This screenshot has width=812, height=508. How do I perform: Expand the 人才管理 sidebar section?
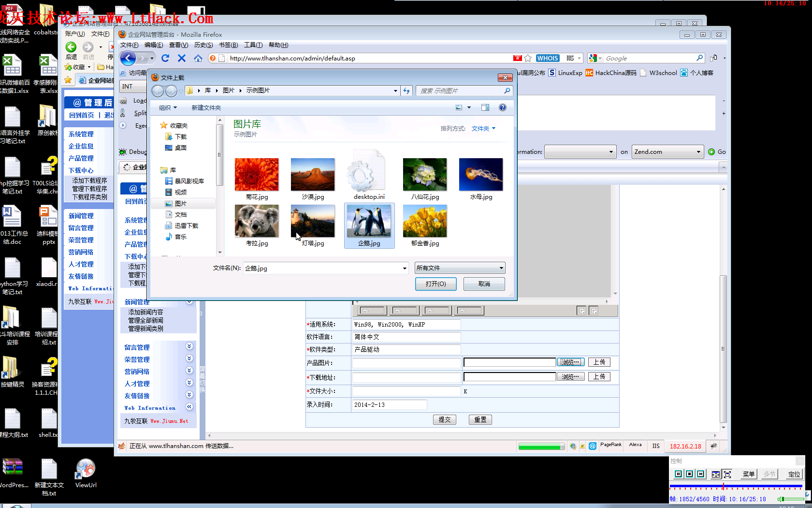coord(189,383)
